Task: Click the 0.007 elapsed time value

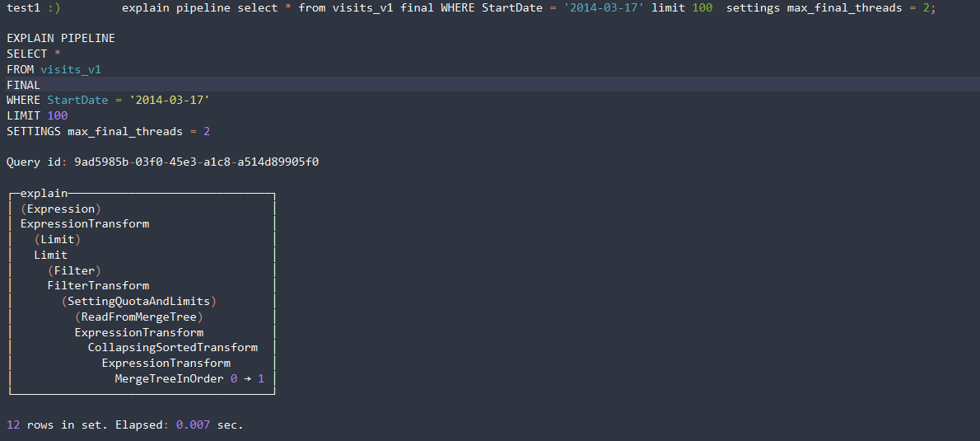Action: pos(193,425)
